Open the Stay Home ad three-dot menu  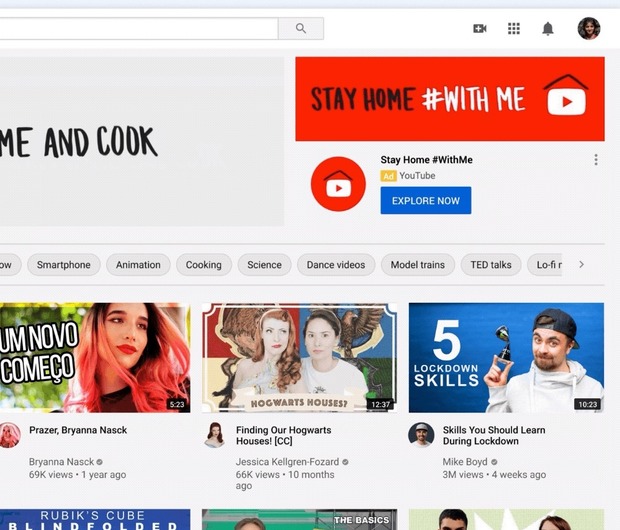(596, 160)
